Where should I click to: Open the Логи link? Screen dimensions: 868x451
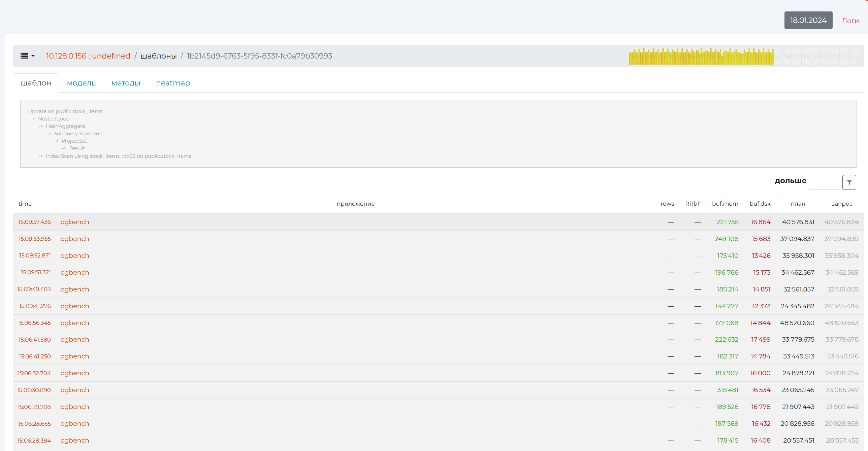[x=850, y=21]
